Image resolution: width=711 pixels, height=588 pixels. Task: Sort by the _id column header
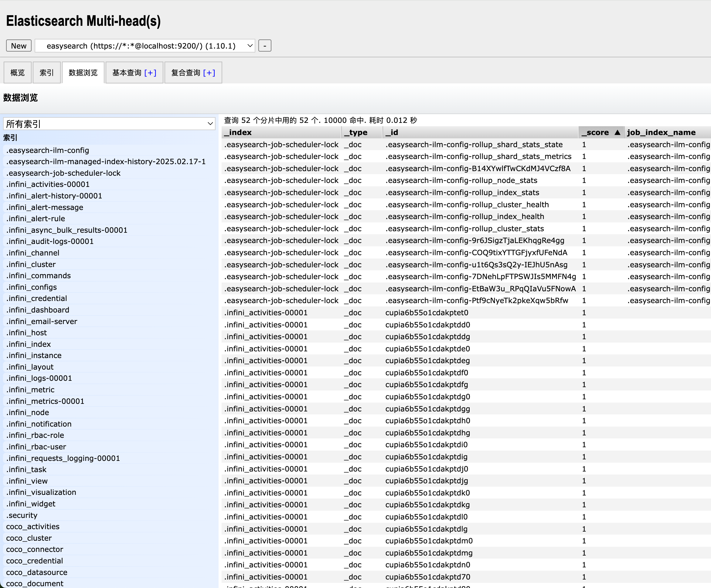(x=480, y=132)
